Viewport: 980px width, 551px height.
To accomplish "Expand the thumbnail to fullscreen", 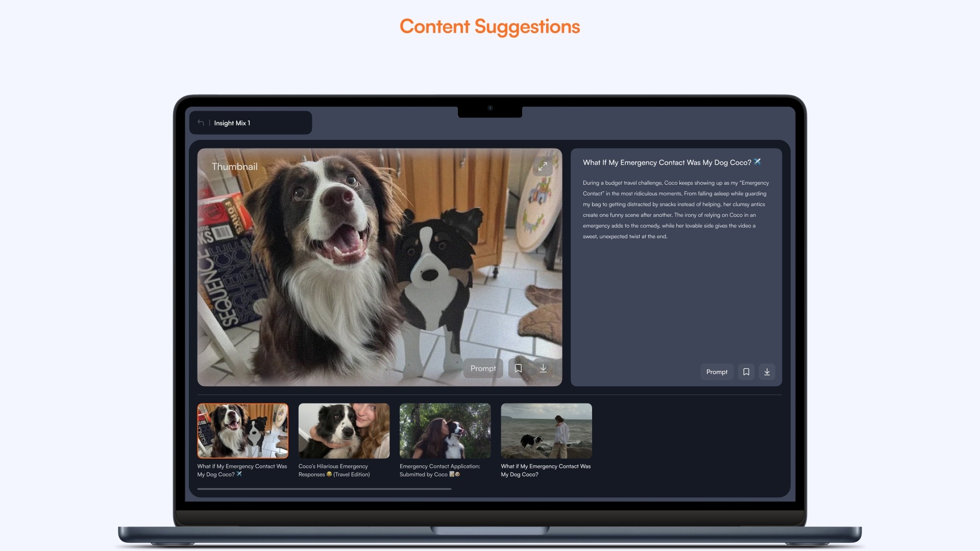I will (543, 166).
